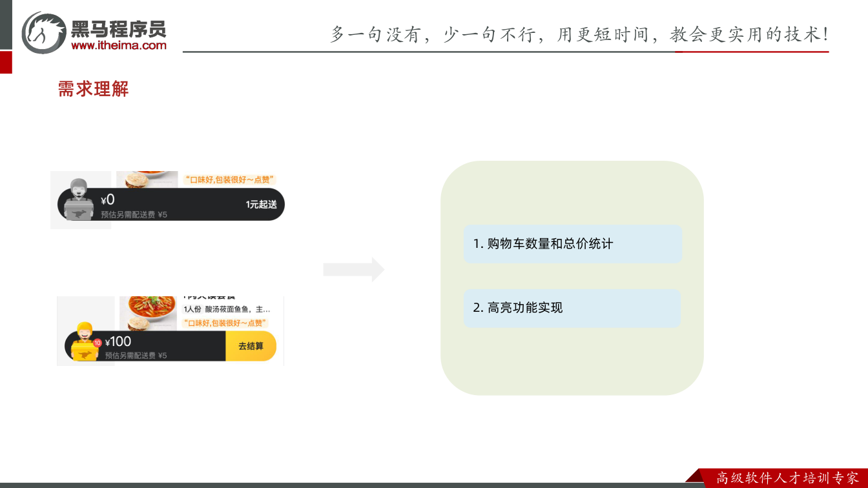This screenshot has height=488, width=868.
Task: Click the 需求理解 slide heading
Action: pyautogui.click(x=94, y=89)
